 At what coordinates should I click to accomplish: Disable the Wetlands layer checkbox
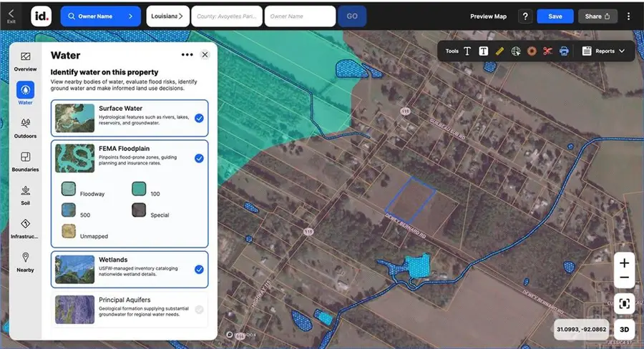[x=199, y=270]
